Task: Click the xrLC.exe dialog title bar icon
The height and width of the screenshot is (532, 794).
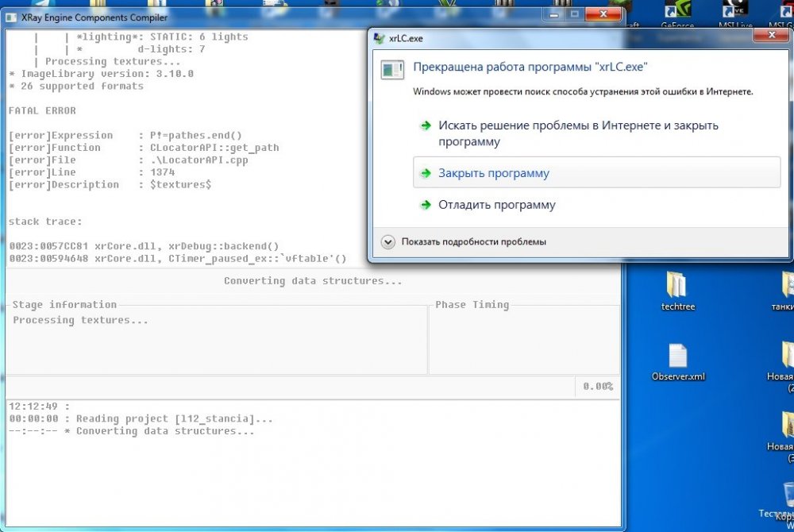Action: [378, 37]
